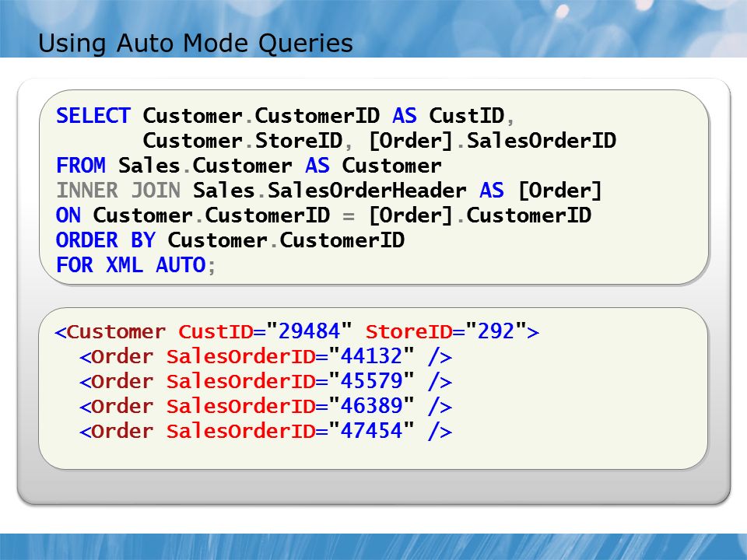Image resolution: width=747 pixels, height=560 pixels.
Task: Click the StoreID value 292
Action: tap(496, 331)
